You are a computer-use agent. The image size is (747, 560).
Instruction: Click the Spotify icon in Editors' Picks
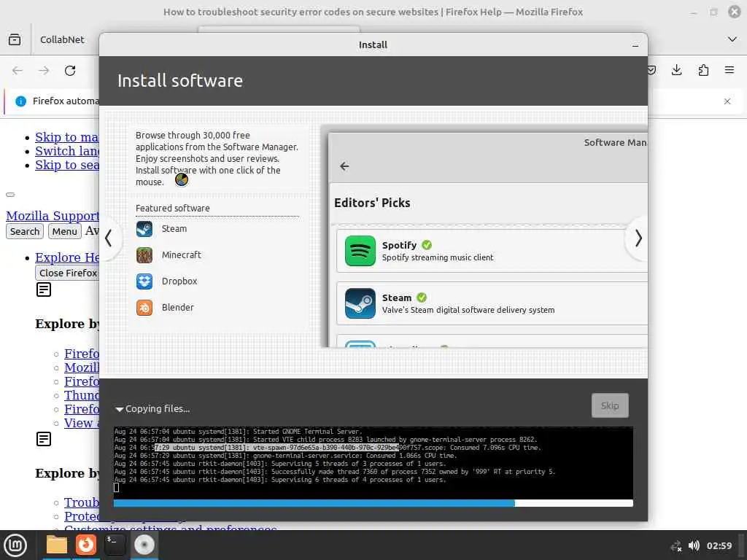tap(360, 251)
